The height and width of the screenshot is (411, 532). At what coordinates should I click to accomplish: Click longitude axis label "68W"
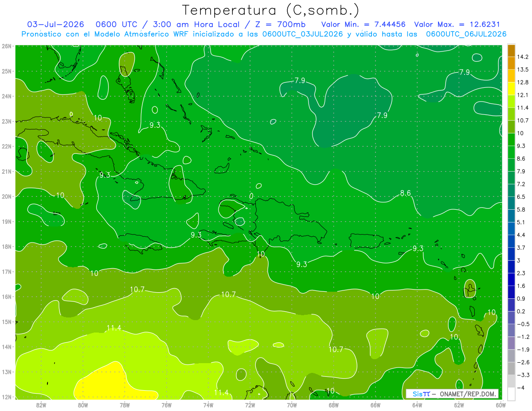333,405
